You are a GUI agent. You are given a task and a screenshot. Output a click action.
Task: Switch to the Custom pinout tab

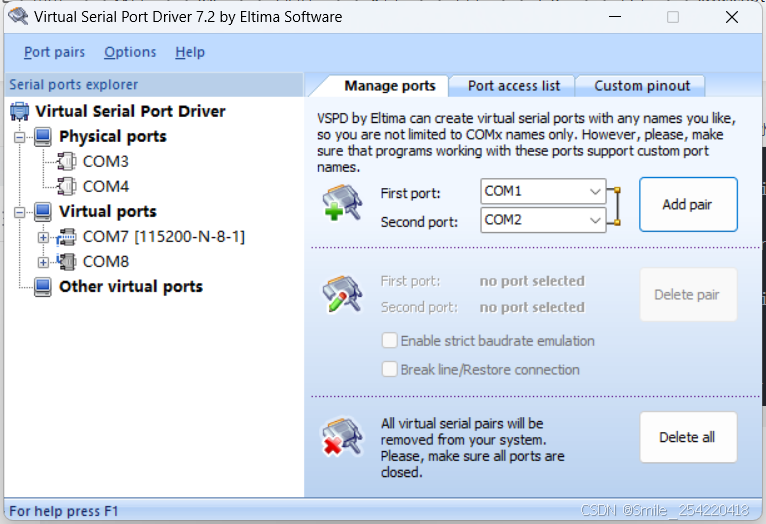(642, 86)
